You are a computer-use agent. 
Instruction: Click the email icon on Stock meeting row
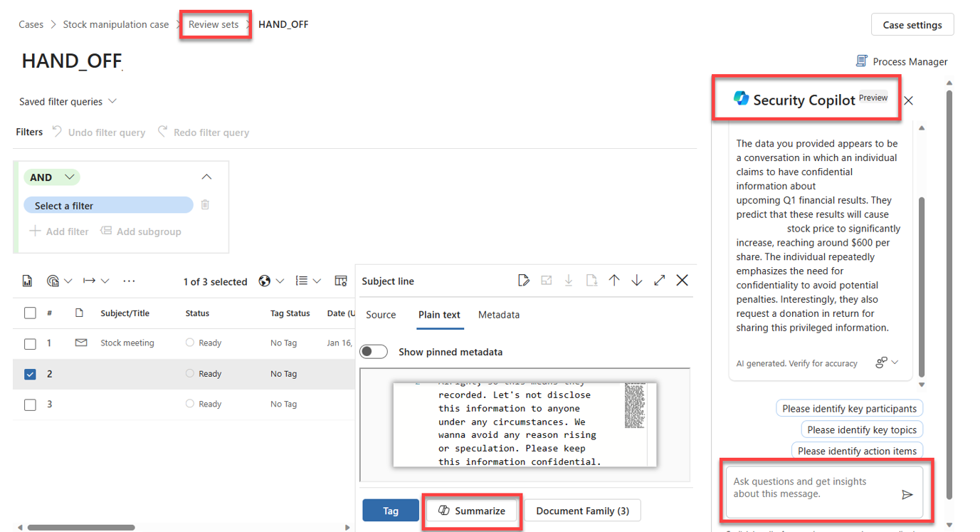81,343
